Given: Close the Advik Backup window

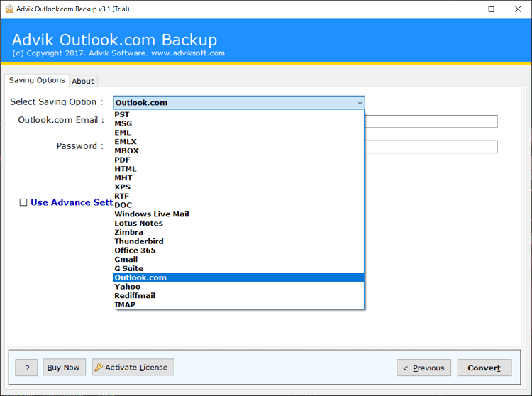Looking at the screenshot, I should (x=517, y=9).
